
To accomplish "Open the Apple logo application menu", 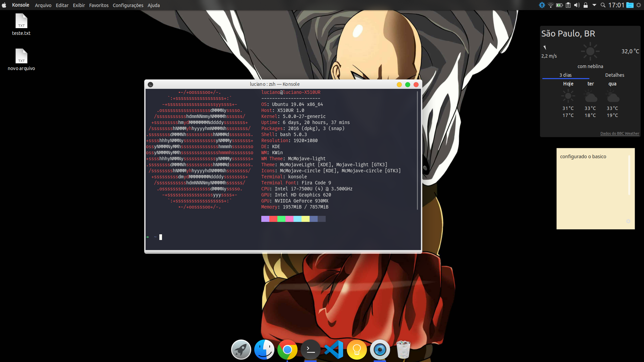I will (4, 5).
